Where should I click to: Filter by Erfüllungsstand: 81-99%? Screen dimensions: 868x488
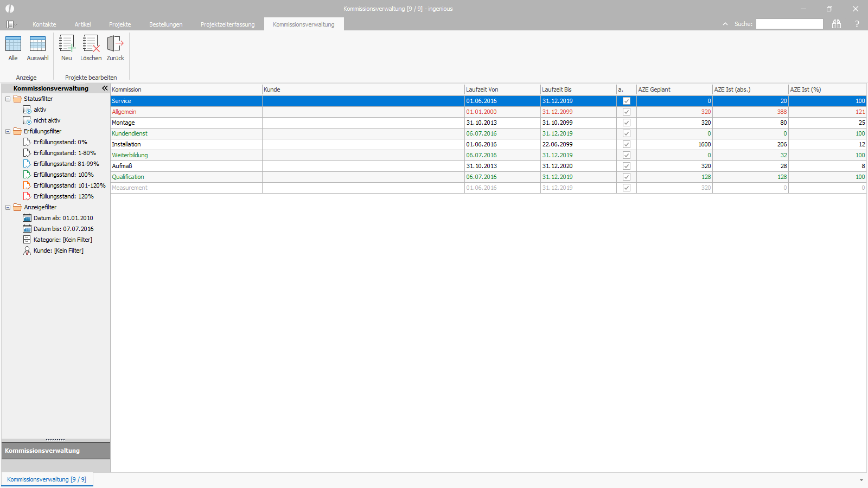click(66, 164)
